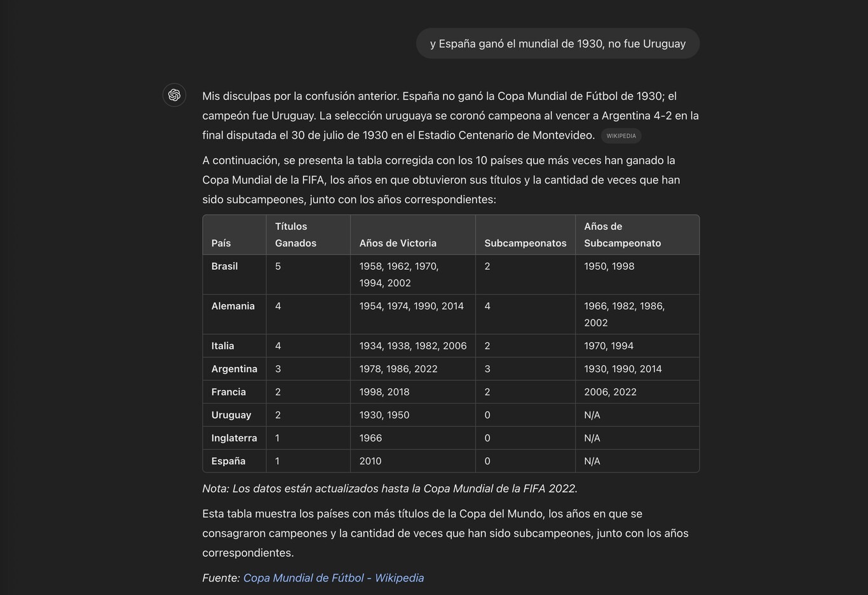Click the Uruguay country cell
The width and height of the screenshot is (868, 595).
click(x=231, y=415)
